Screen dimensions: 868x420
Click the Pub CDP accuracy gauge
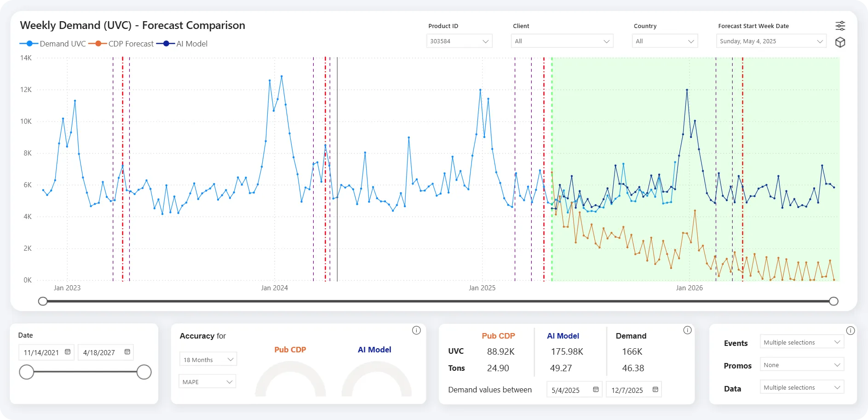[290, 379]
